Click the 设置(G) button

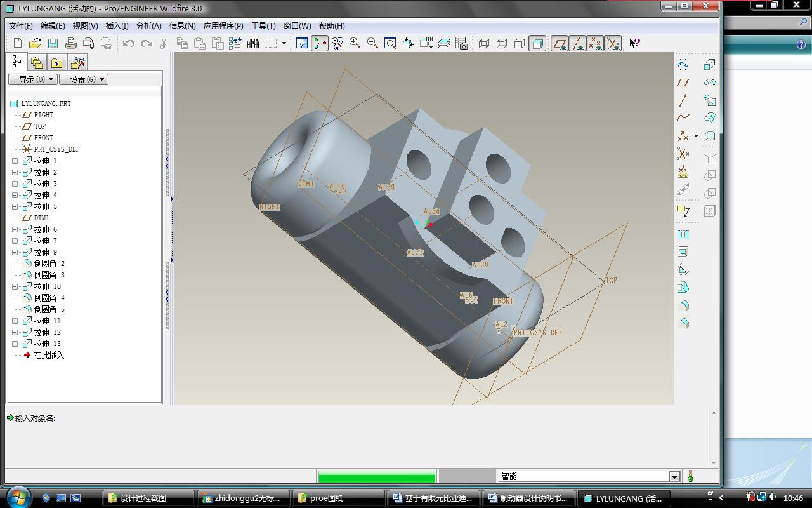84,79
